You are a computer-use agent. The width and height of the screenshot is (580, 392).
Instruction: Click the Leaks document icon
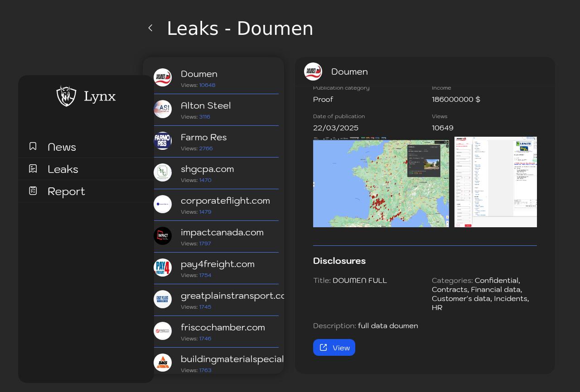(33, 168)
